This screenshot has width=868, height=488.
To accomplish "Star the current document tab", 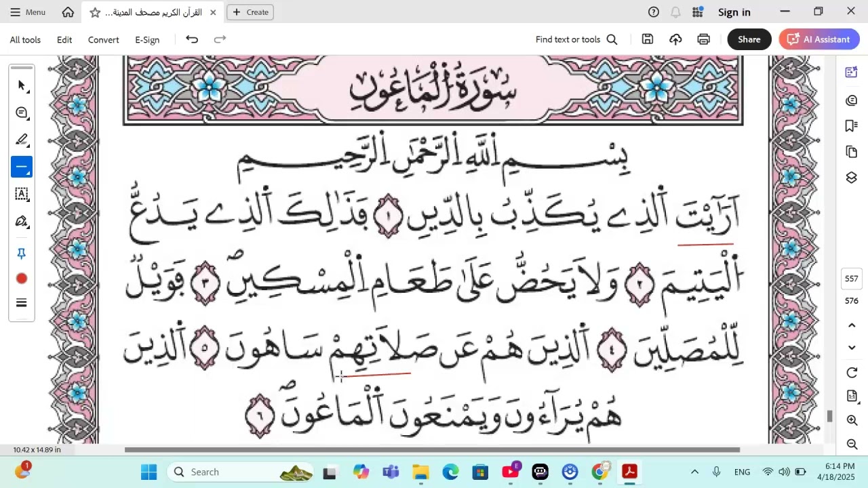I will click(x=95, y=12).
